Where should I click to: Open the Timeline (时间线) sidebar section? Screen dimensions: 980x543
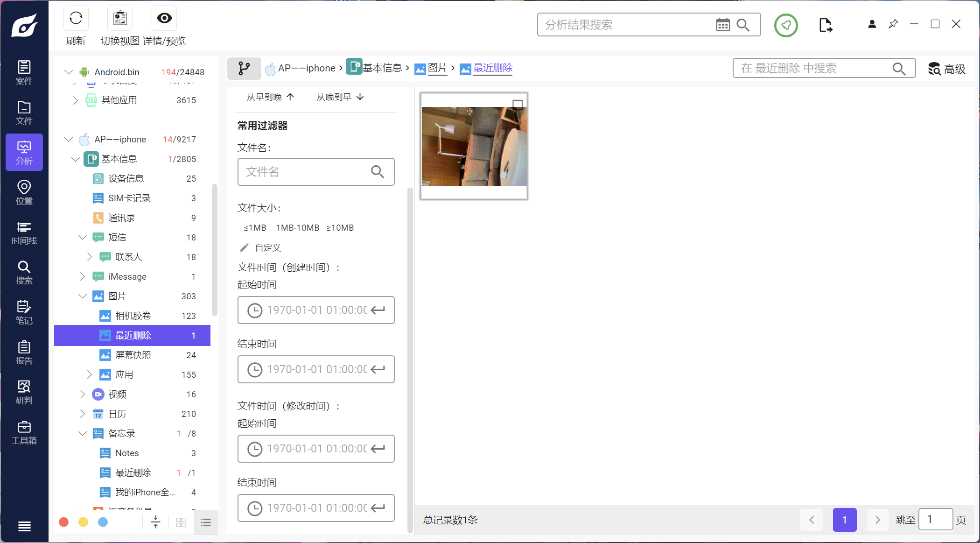(24, 233)
